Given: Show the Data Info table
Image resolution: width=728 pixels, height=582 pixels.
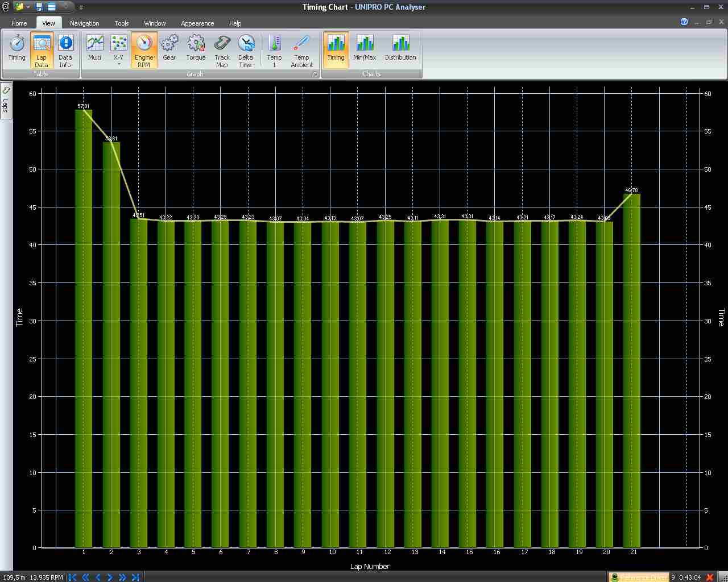Looking at the screenshot, I should click(65, 51).
